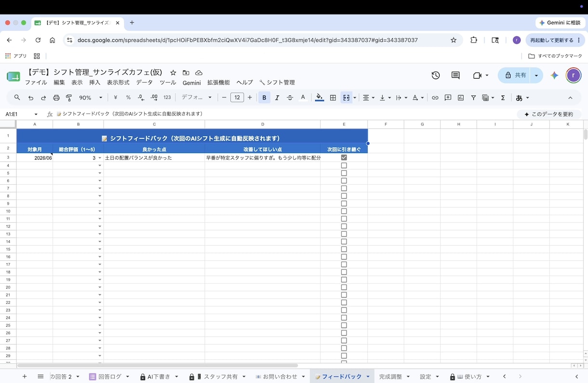Uncheck the row 3 carry-over checkbox
This screenshot has height=383, width=588.
344,158
